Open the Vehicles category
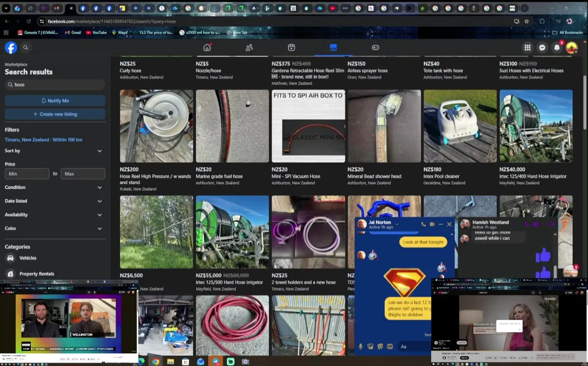588x366 pixels. coord(55,258)
